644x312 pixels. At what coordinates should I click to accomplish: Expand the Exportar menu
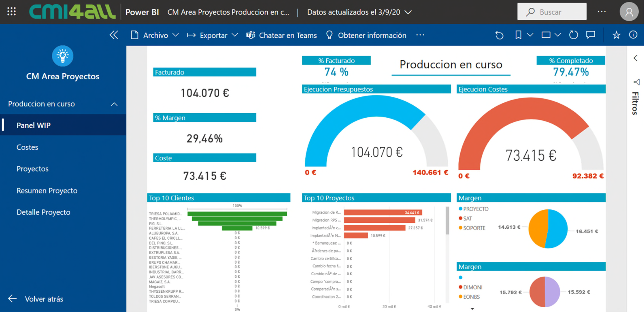(x=214, y=35)
